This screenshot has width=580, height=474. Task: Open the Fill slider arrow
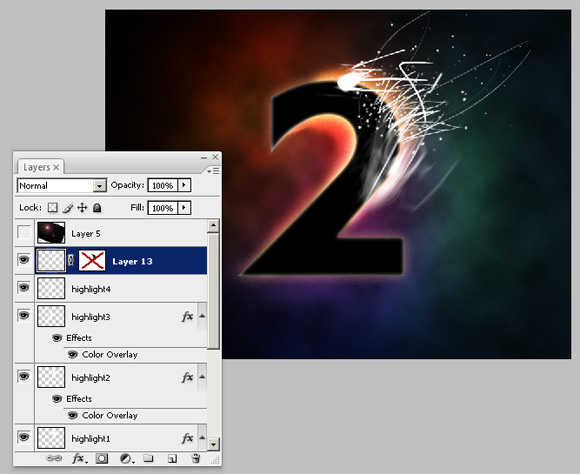tap(184, 208)
